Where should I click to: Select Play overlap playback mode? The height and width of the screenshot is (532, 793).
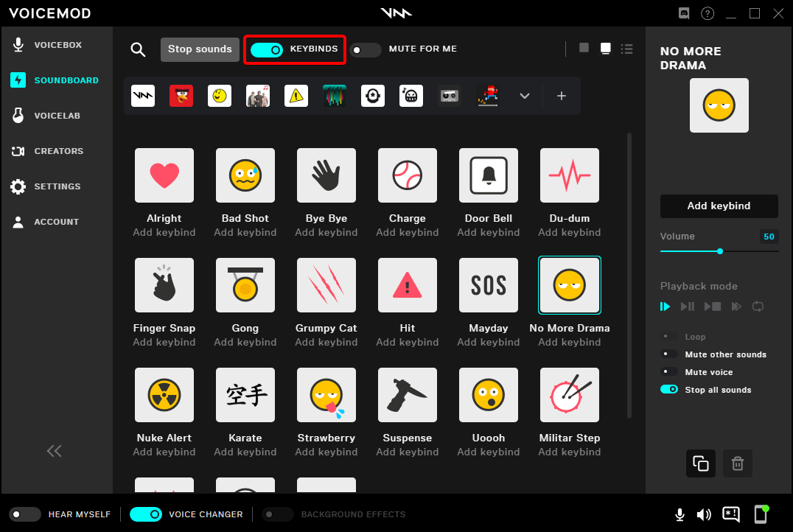(x=736, y=307)
